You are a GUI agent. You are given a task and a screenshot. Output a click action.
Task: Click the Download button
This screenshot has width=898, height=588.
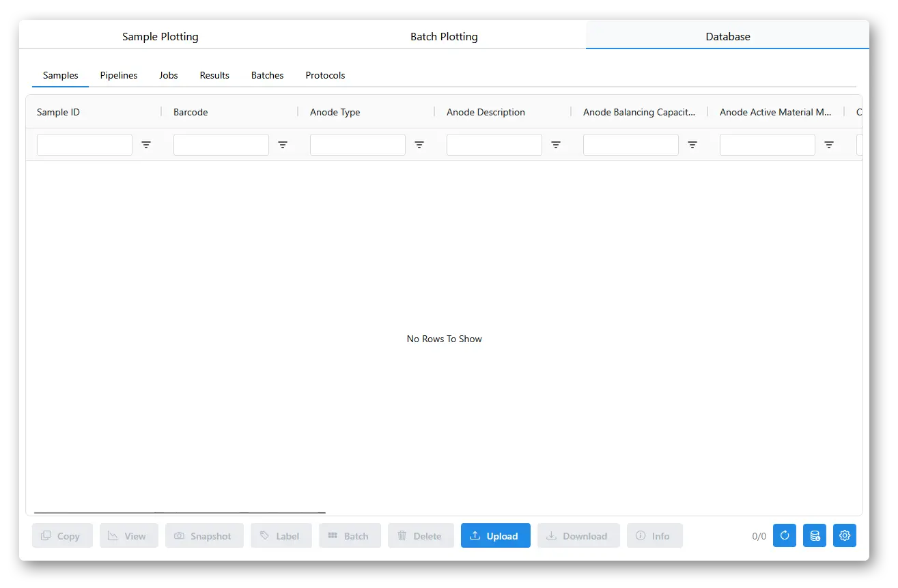click(x=578, y=536)
